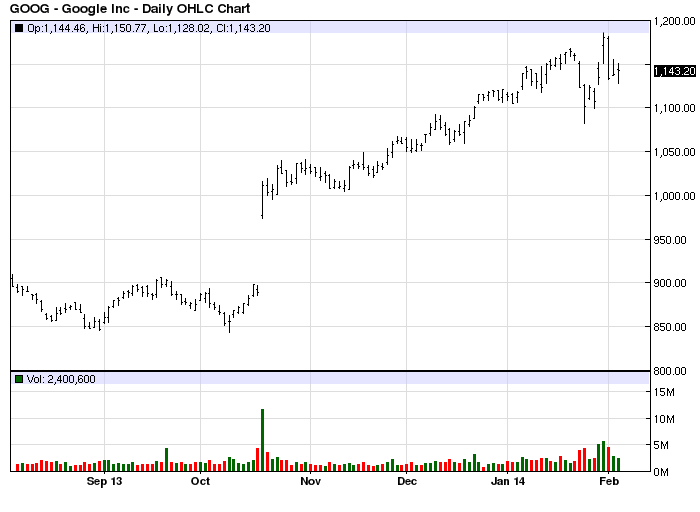Screen dimensions: 700x512
Task: Click the black square legend marker beside the OHLC values
Action: click(19, 28)
